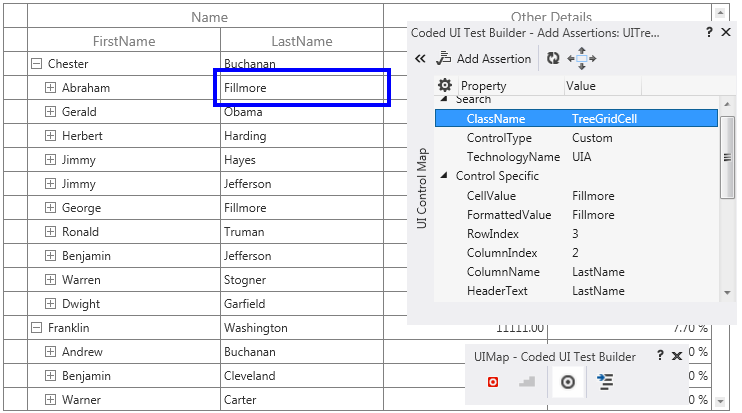Click the refresh icon in assertions toolbar
742x413 pixels.
553,58
